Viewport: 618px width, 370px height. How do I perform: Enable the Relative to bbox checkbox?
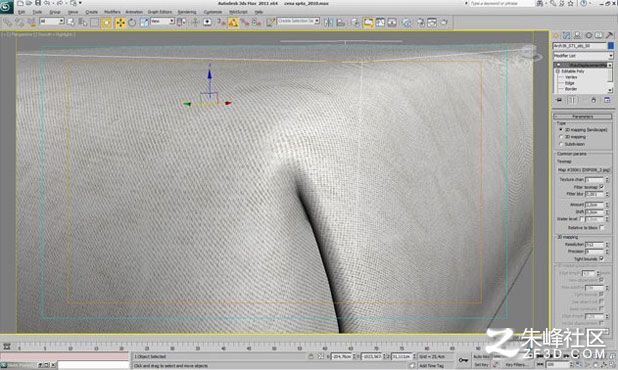tap(601, 227)
